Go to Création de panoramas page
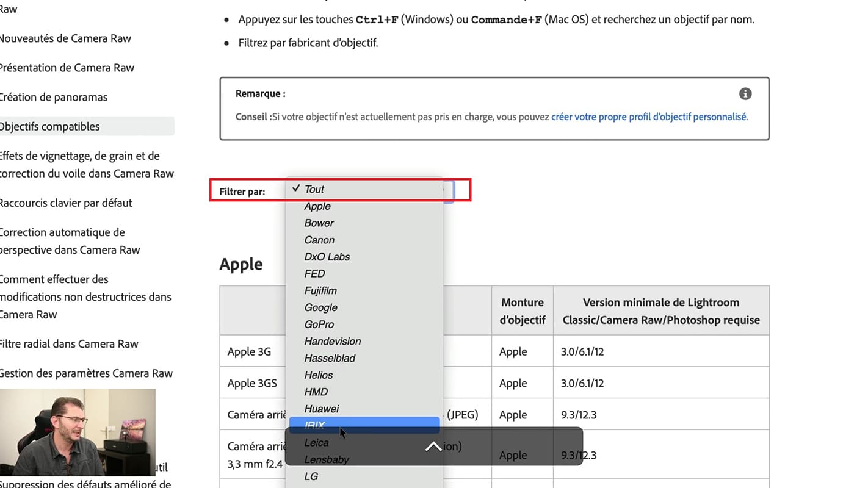The width and height of the screenshot is (868, 488). click(53, 97)
